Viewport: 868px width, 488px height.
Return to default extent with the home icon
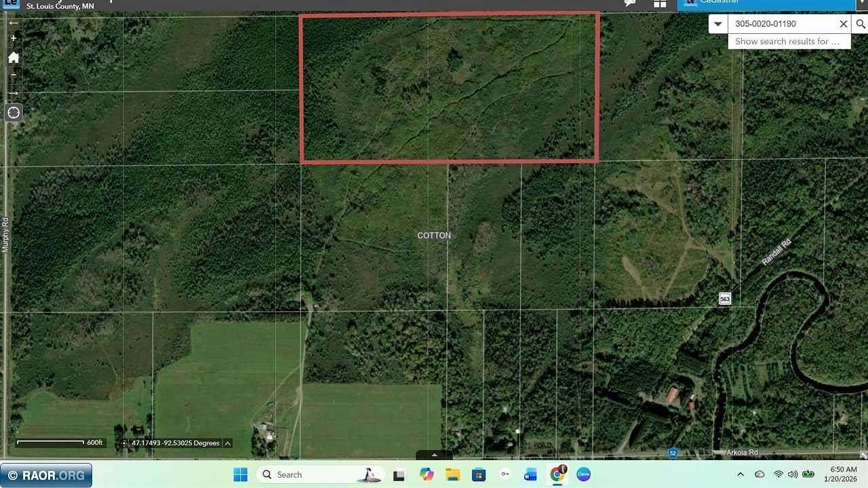(x=13, y=58)
